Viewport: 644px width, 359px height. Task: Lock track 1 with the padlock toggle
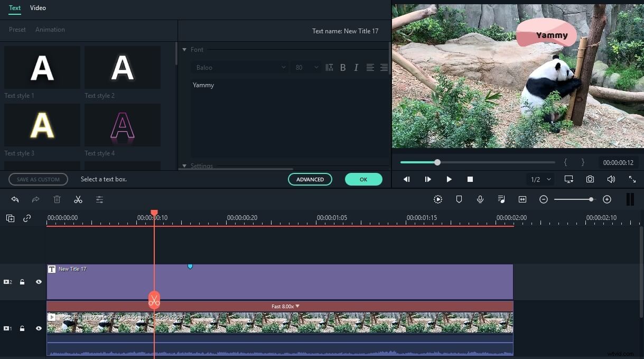pos(22,328)
